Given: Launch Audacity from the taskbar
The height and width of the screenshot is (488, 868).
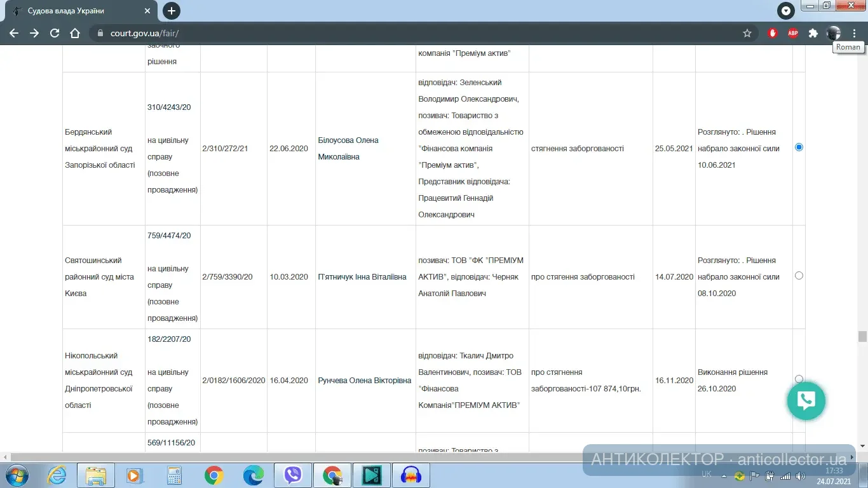Looking at the screenshot, I should [410, 475].
